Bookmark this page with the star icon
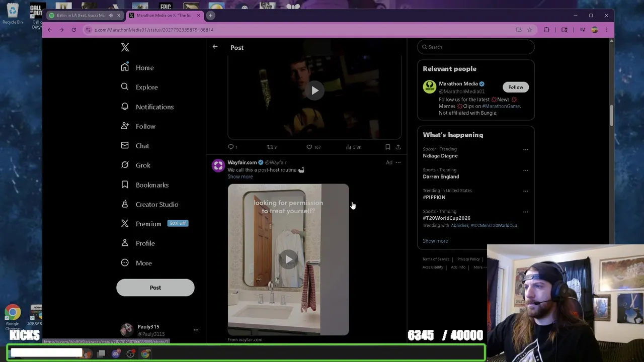 (x=529, y=30)
